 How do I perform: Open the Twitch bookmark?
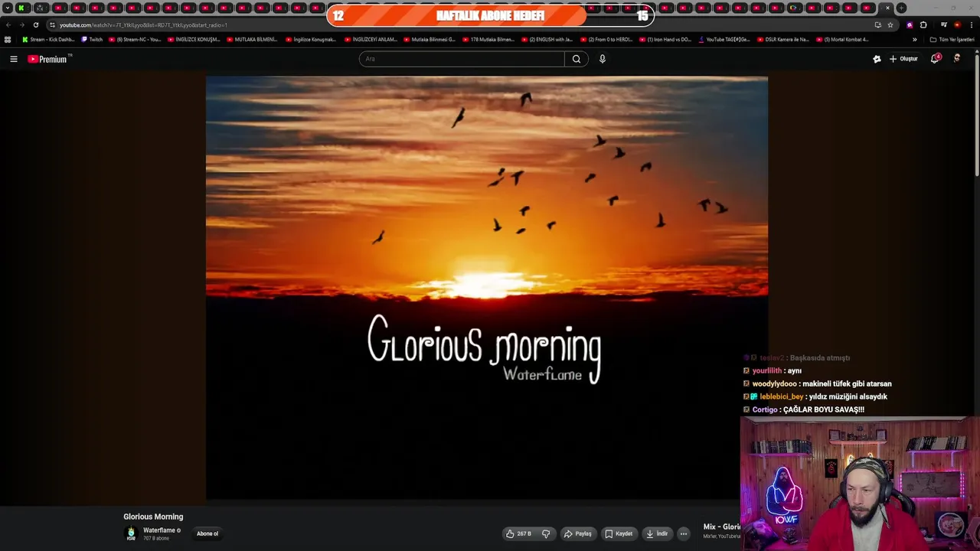92,39
